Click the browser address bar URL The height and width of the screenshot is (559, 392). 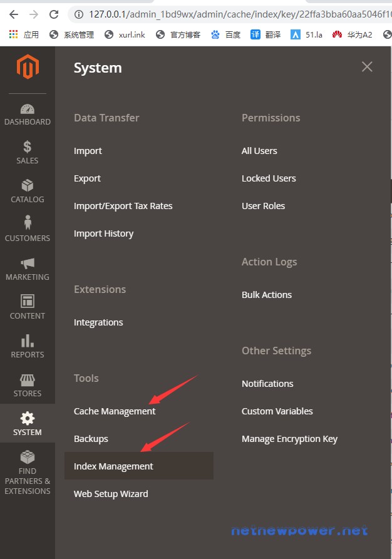click(x=240, y=14)
